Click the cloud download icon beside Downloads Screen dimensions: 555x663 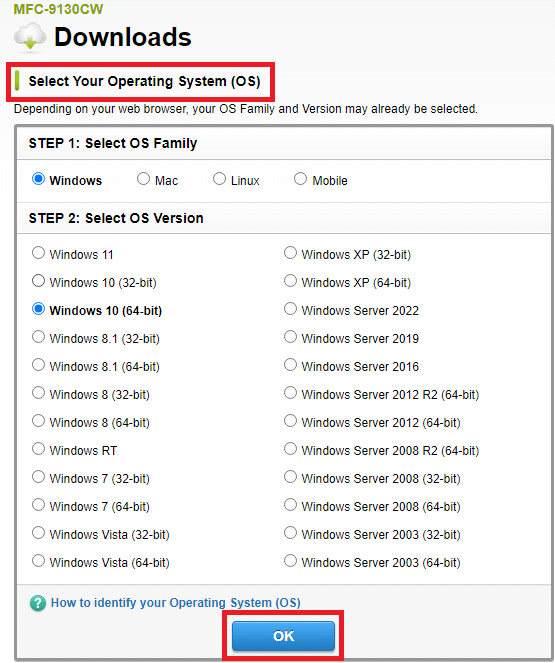(30, 37)
